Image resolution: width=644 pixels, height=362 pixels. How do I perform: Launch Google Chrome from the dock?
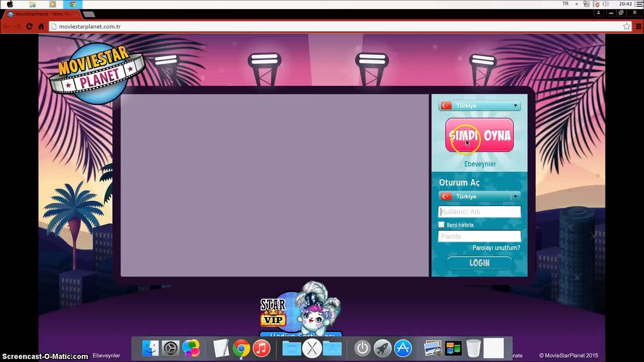pyautogui.click(x=241, y=348)
